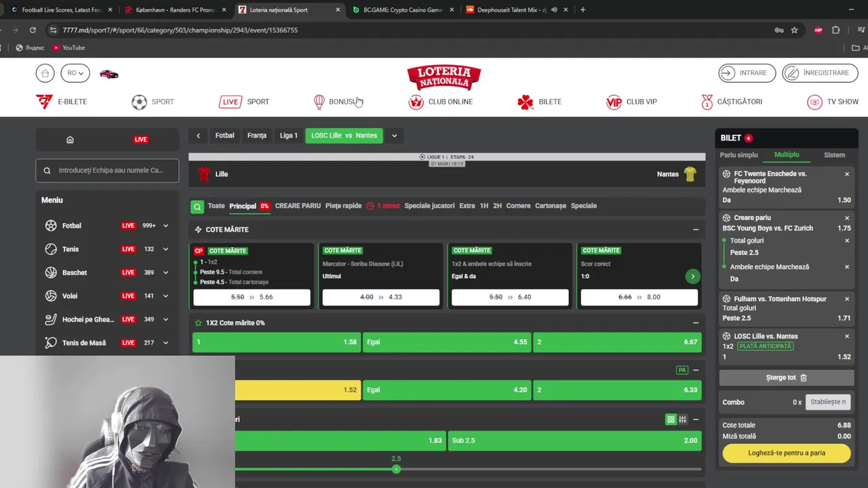
Task: Click the Franța breadcrumb
Action: (257, 136)
